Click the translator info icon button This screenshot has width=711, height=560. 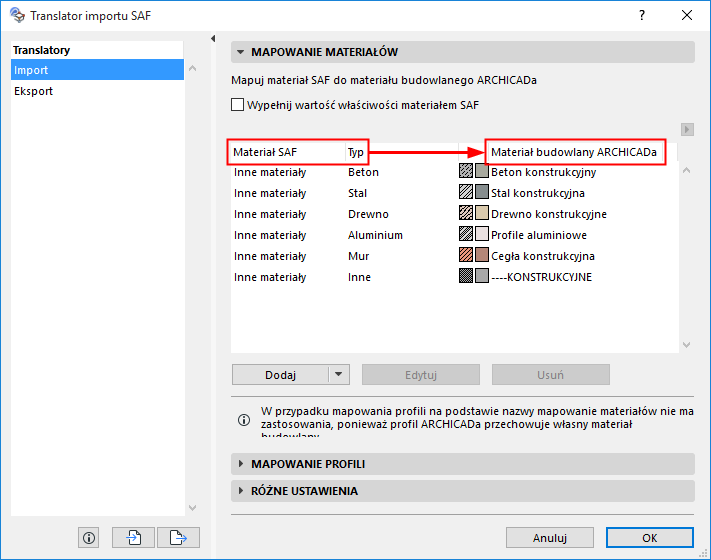pyautogui.click(x=88, y=538)
